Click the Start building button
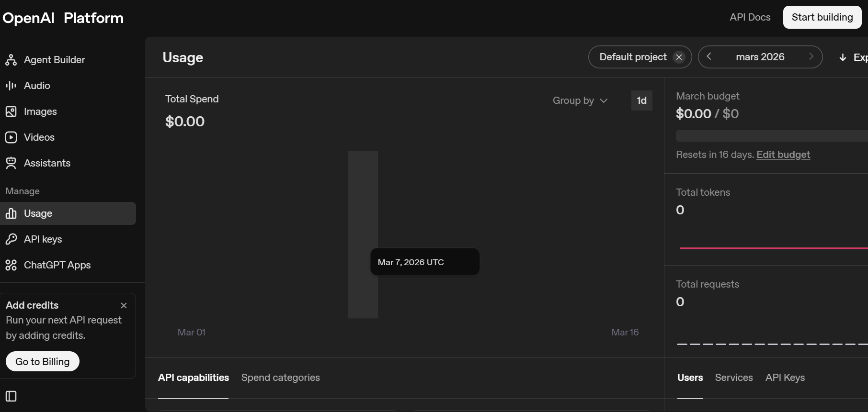Viewport: 868px width, 412px height. (x=822, y=17)
